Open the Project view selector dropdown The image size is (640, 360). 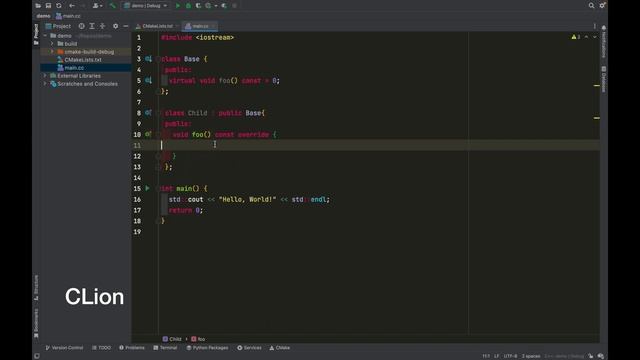tap(58, 26)
